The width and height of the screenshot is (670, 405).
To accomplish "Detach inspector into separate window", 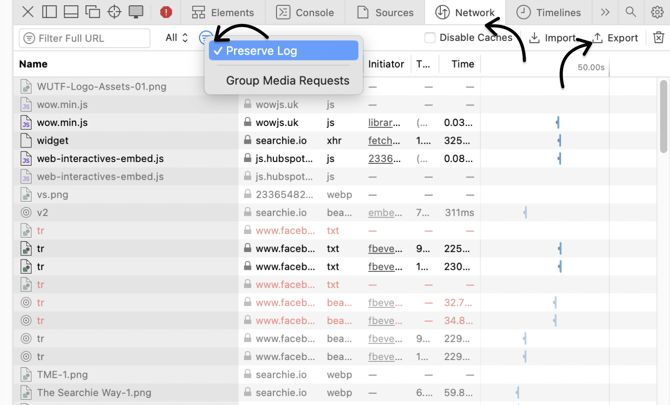I will [x=92, y=12].
